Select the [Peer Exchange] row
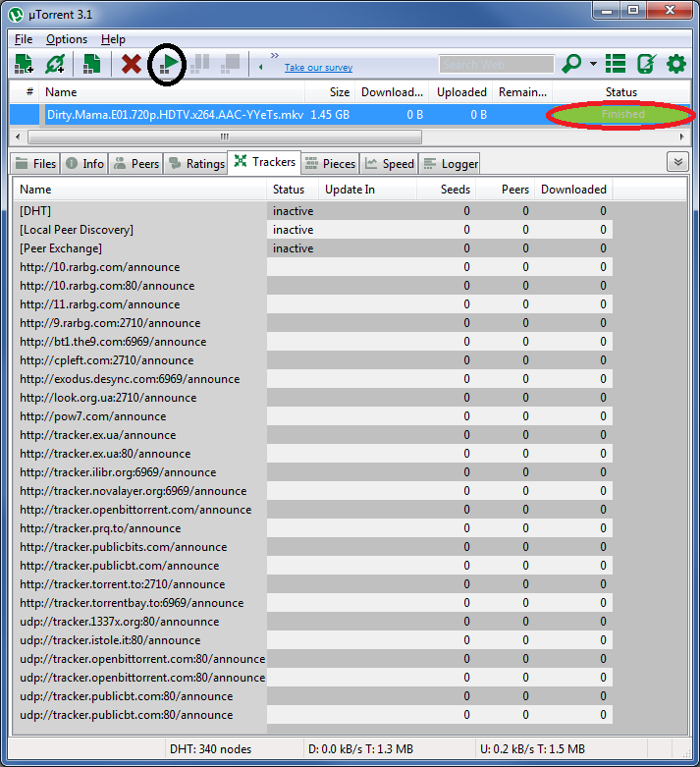The width and height of the screenshot is (700, 767). [x=313, y=248]
